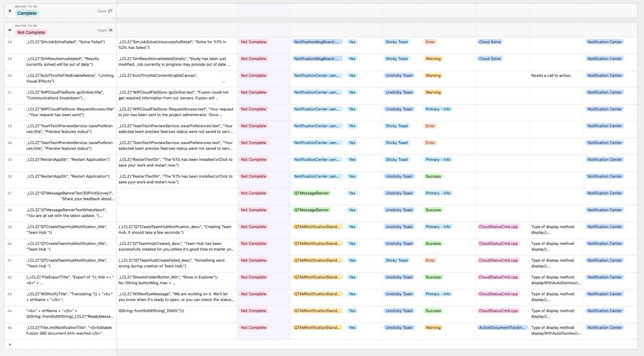This screenshot has height=356, width=644.
Task: Select the Yes tag in row 35
Action: [352, 159]
